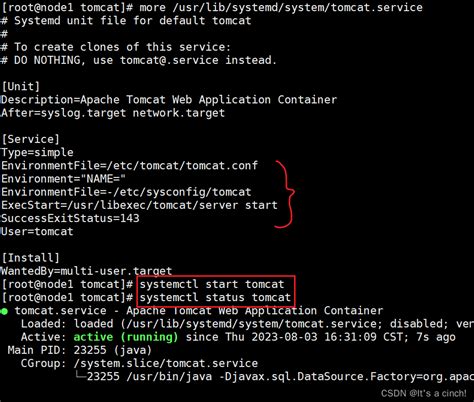
Task: Click the [Service] section header
Action: pos(30,139)
